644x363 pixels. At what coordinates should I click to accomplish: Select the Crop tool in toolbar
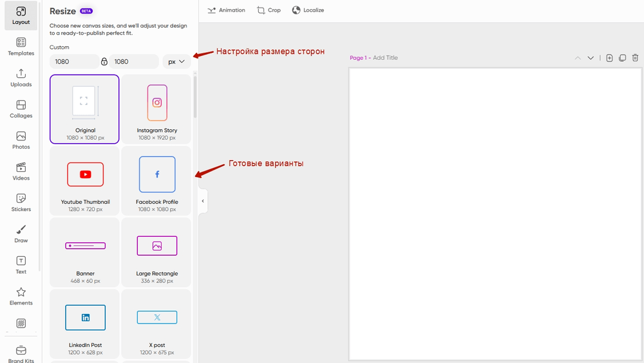pos(269,10)
